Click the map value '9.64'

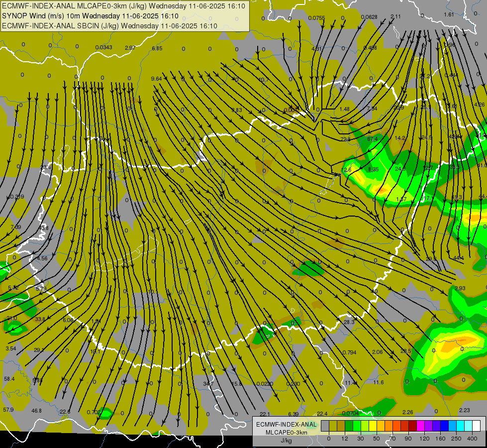[156, 79]
